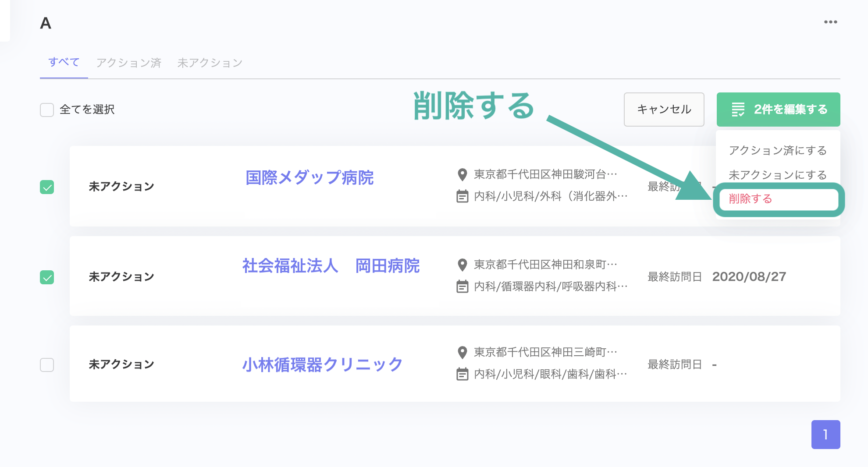Click 未アクション status of 国際メダップ病院
Viewport: 868px width, 467px height.
pos(121,187)
